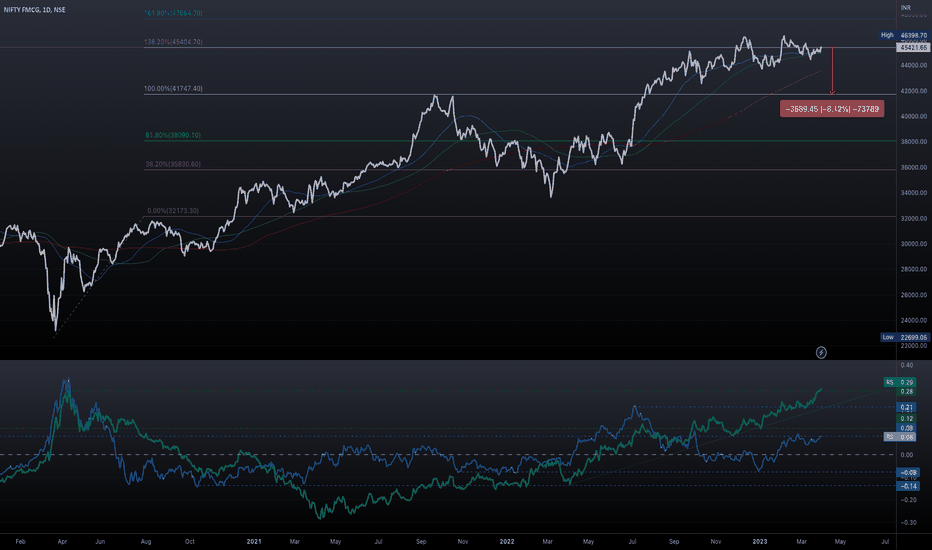Click the Jun label on time axis
Viewport: 932px width, 550px height.
pyautogui.click(x=100, y=542)
